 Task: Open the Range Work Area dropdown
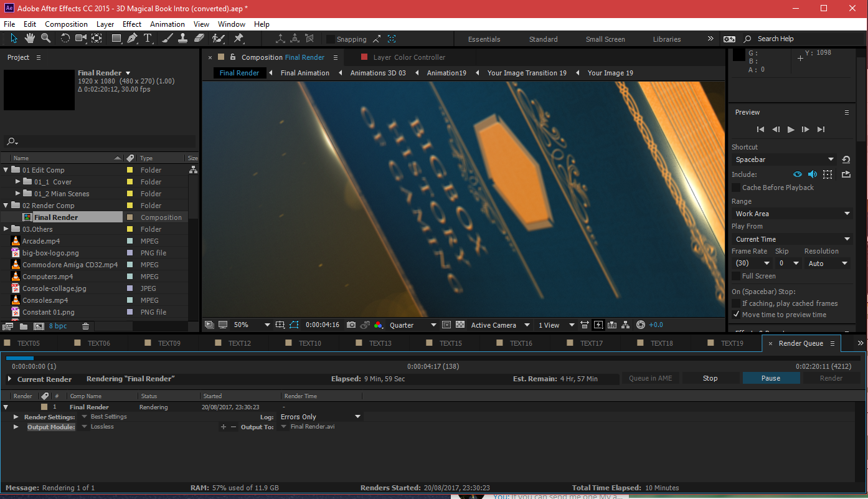pos(792,214)
